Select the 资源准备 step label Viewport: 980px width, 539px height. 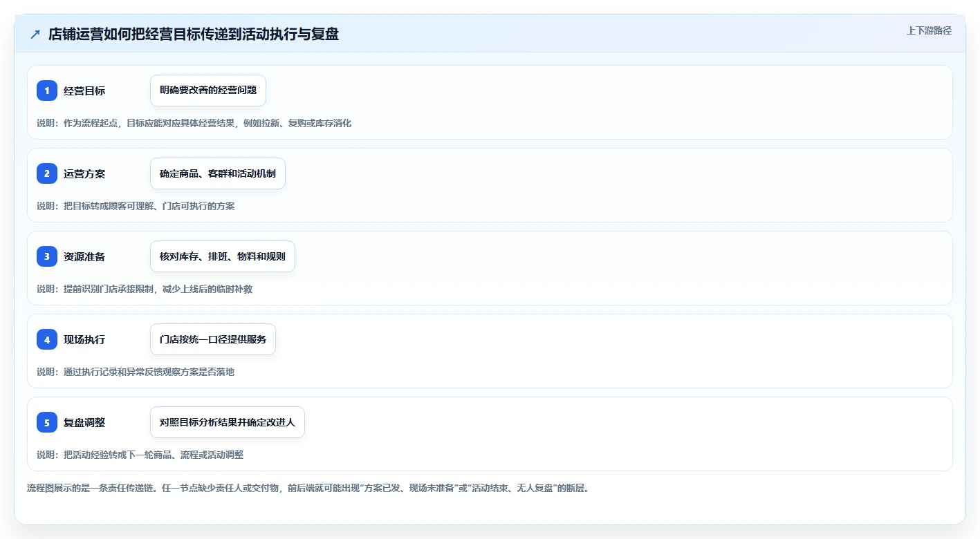coord(84,256)
